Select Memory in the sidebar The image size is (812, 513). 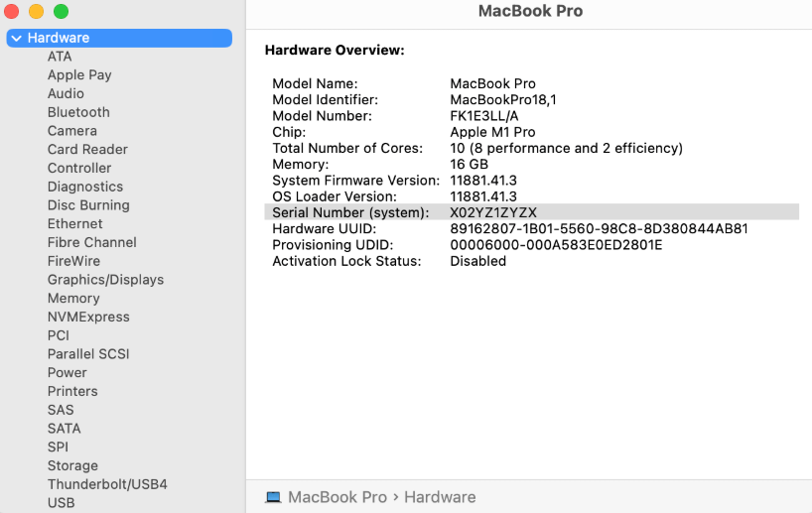(x=73, y=298)
